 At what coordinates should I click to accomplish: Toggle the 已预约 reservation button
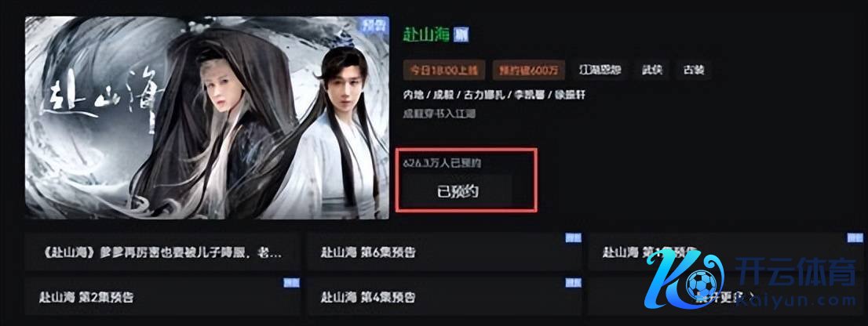(x=458, y=192)
